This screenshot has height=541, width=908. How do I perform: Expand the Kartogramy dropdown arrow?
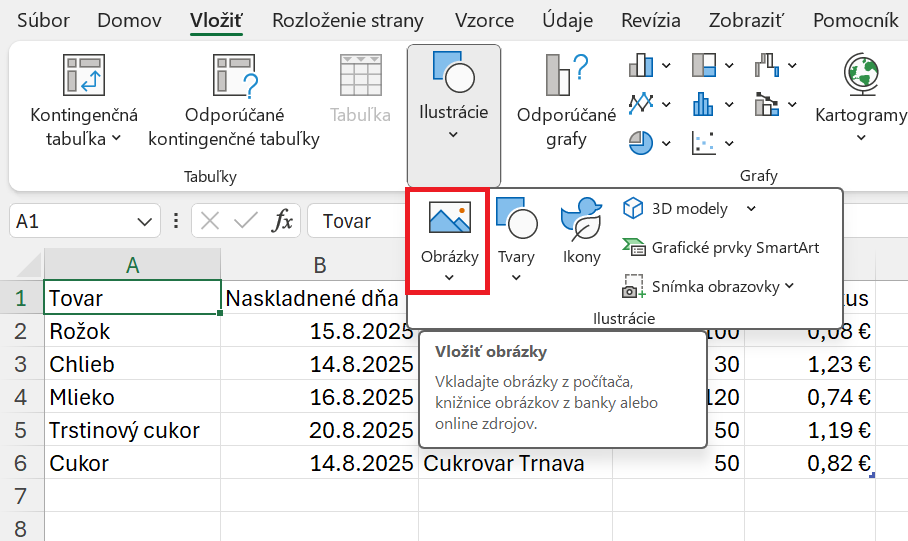861,138
